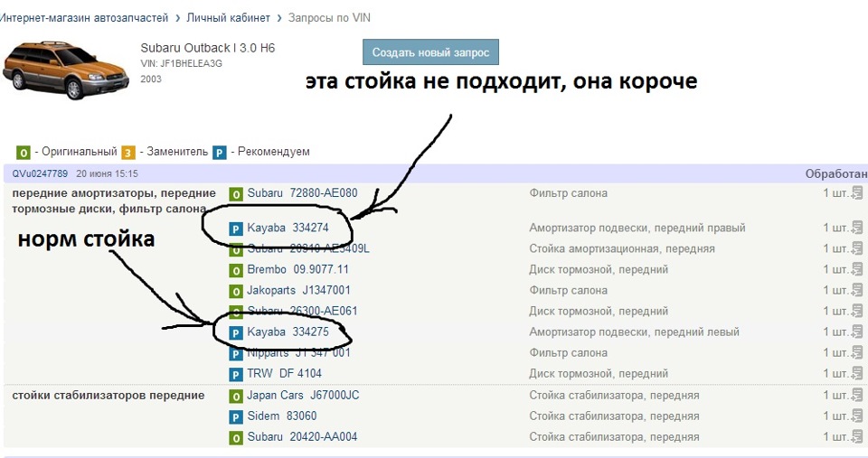868x458 pixels.
Task: Open Subaru 72880-AE080 part link
Action: 302,193
